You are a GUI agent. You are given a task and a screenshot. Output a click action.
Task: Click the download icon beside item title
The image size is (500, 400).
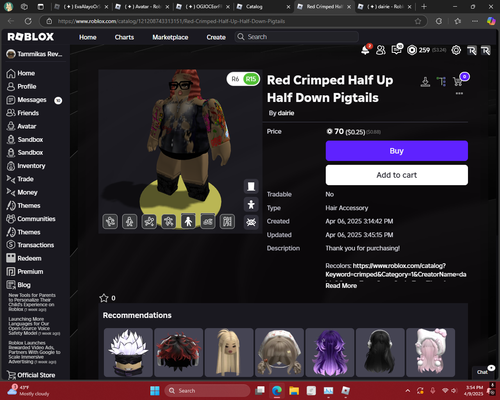click(425, 81)
